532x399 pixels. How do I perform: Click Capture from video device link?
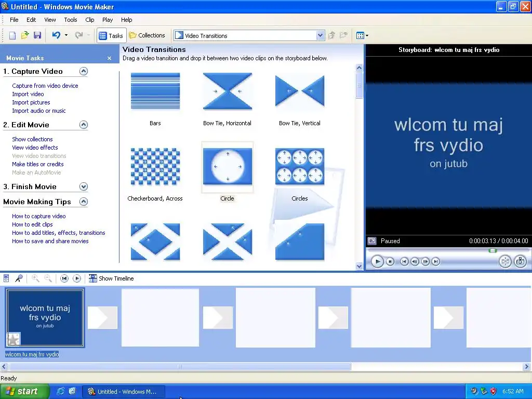pyautogui.click(x=45, y=86)
